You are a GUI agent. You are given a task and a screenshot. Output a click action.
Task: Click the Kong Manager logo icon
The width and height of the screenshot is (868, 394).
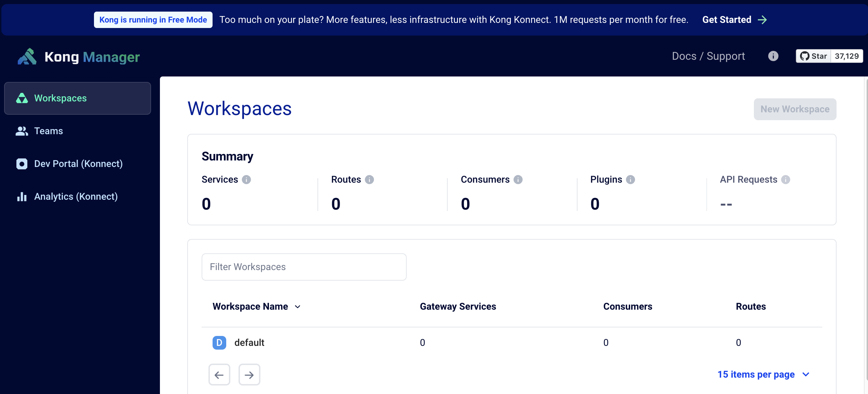click(x=27, y=57)
